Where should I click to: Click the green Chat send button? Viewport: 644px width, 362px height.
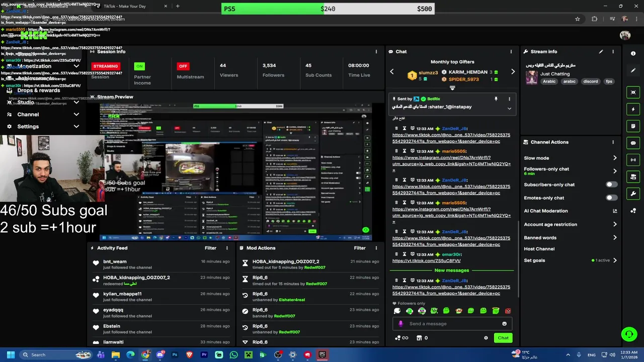(503, 338)
